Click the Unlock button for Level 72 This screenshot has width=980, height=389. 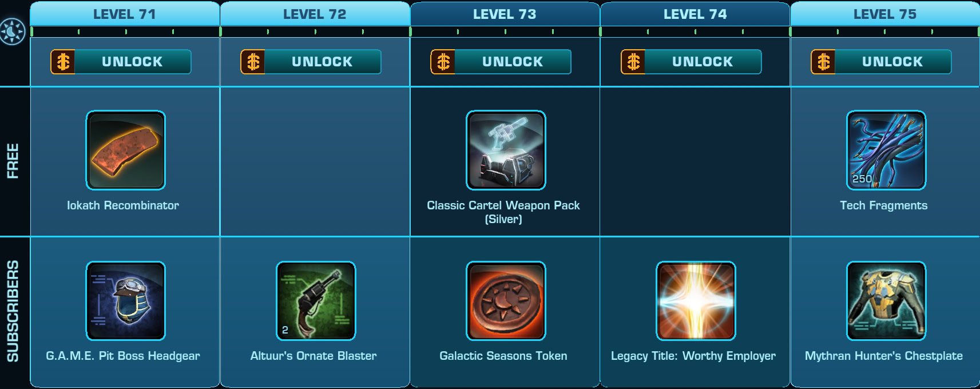pyautogui.click(x=311, y=62)
